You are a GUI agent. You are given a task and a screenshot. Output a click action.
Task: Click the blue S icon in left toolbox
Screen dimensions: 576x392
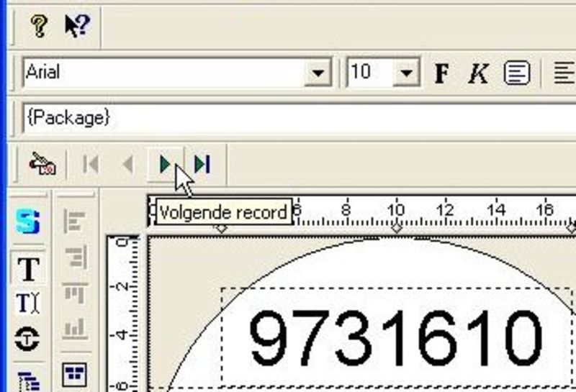click(28, 222)
